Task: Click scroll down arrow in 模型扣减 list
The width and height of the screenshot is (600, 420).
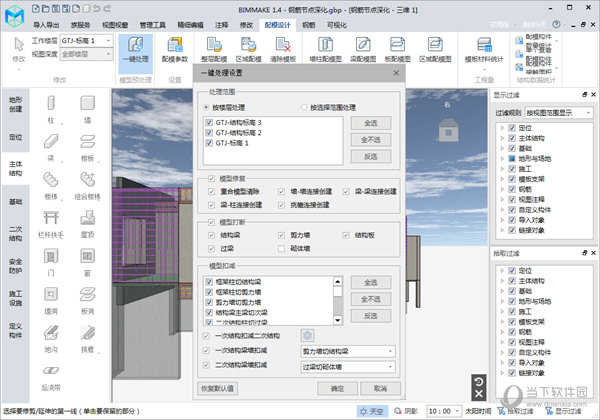Action: (x=338, y=320)
